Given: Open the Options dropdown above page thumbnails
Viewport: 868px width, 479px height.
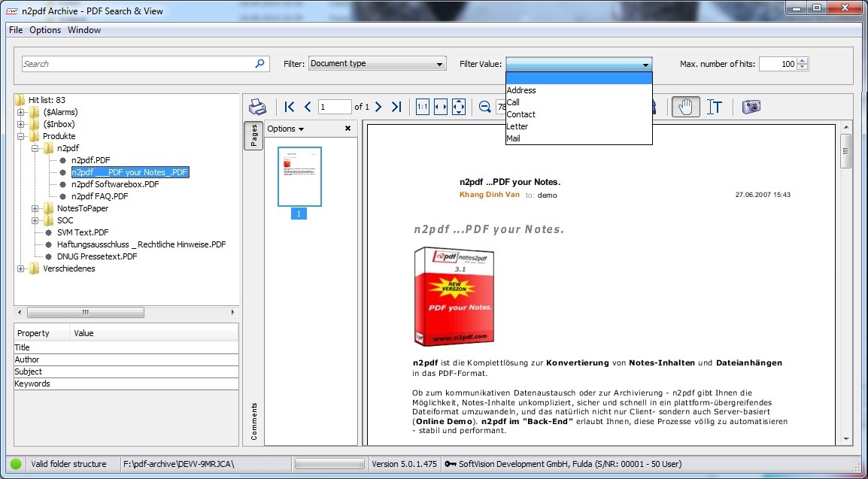Looking at the screenshot, I should 284,129.
